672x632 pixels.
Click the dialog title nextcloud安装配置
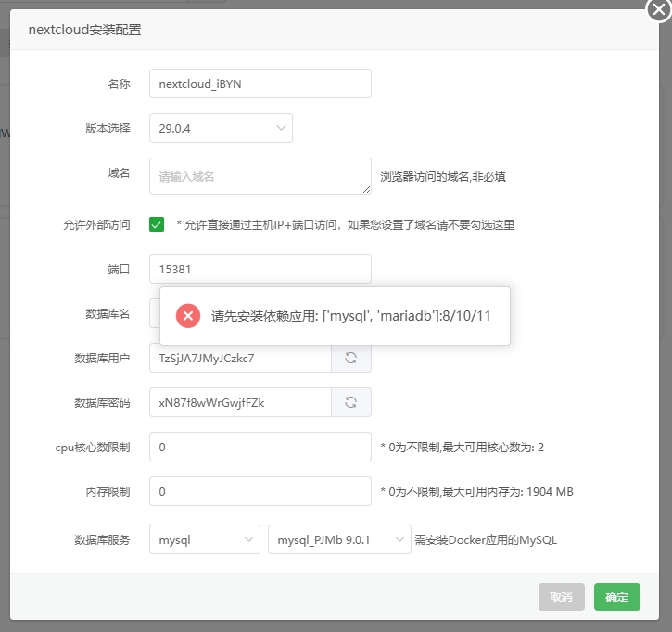pos(85,30)
